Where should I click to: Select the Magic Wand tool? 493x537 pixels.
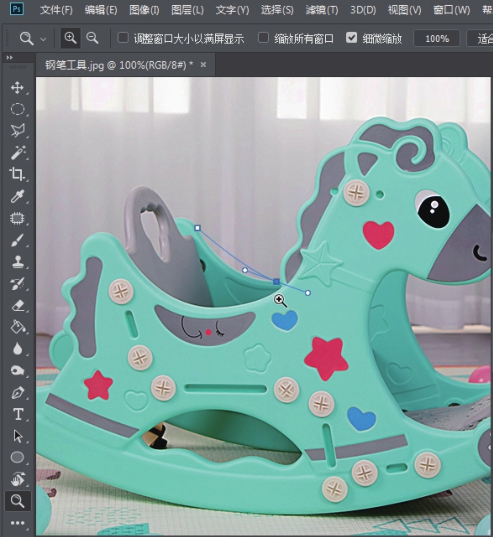point(18,152)
